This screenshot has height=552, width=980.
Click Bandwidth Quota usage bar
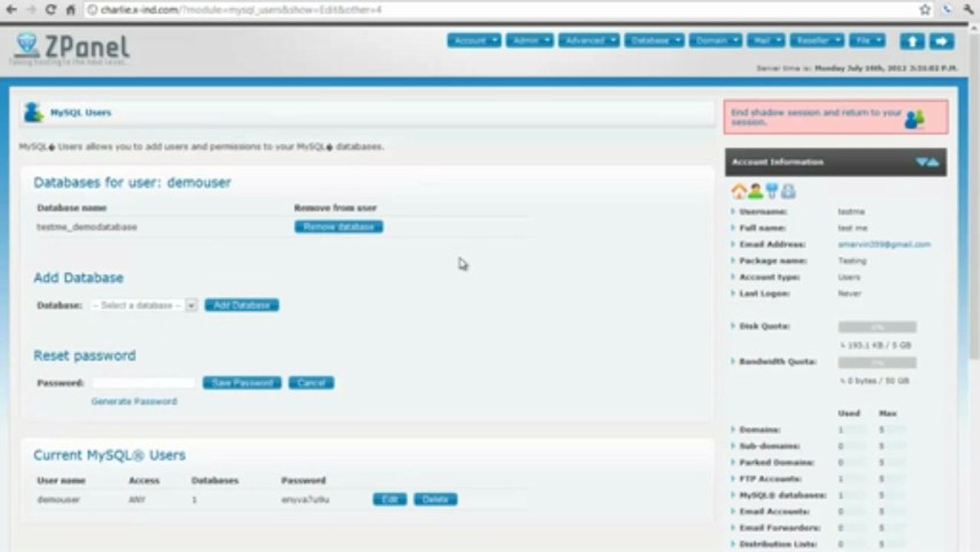877,362
